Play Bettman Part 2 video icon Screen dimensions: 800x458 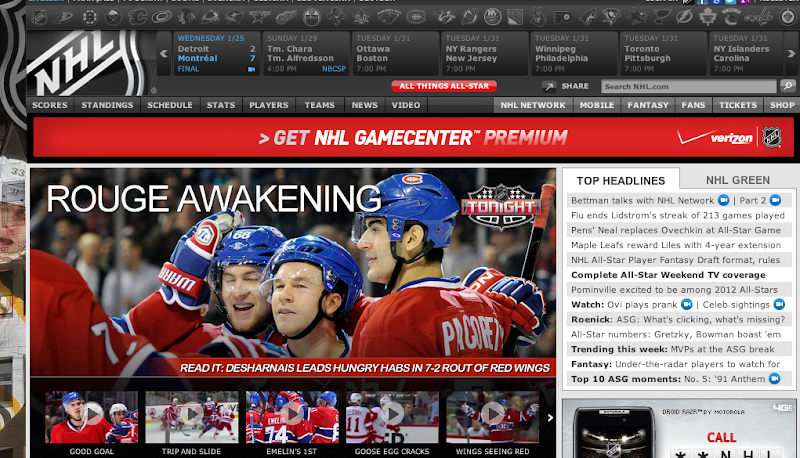click(x=776, y=200)
